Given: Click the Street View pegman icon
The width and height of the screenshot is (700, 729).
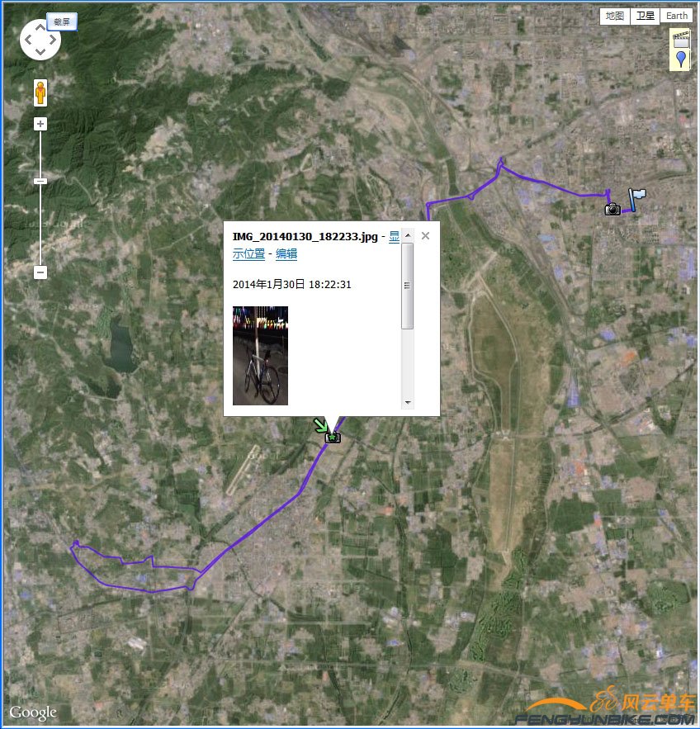Looking at the screenshot, I should [x=40, y=92].
